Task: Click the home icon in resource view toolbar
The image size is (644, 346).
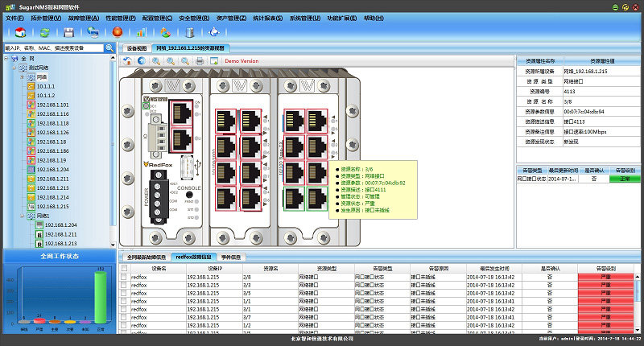Action: tap(128, 60)
